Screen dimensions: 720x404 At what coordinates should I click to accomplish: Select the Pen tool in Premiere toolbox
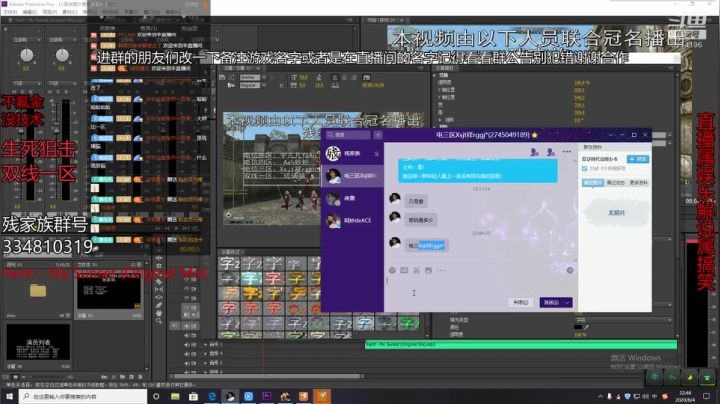pyautogui.click(x=159, y=305)
